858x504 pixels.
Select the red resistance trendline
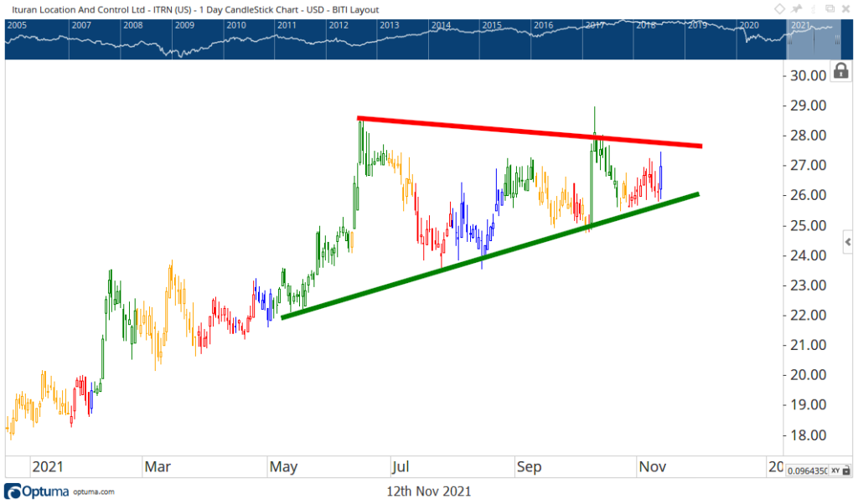pos(530,131)
